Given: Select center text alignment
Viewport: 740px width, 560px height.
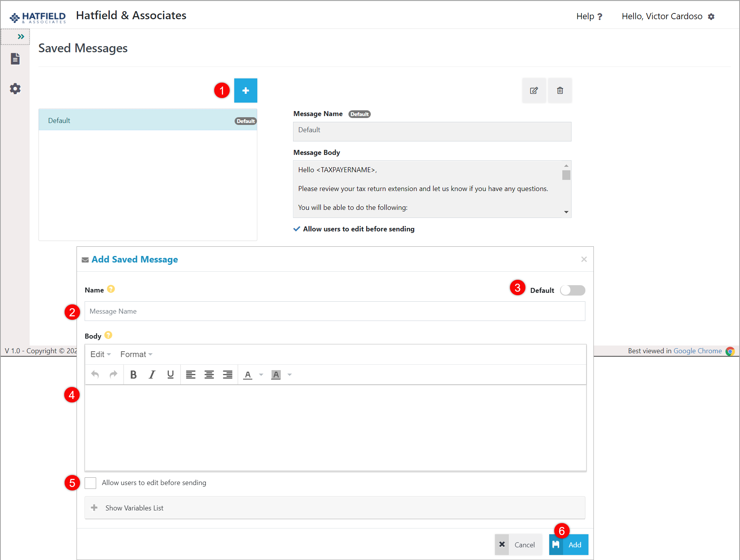Looking at the screenshot, I should point(209,374).
